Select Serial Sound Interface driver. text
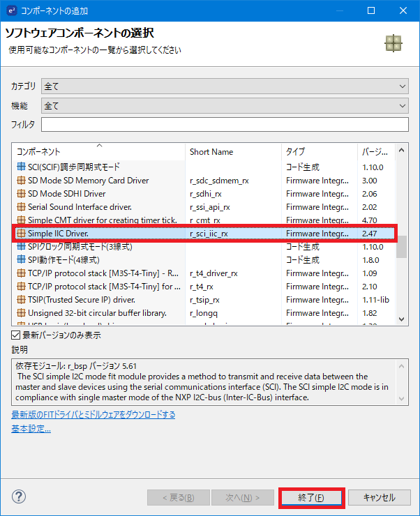 80,206
